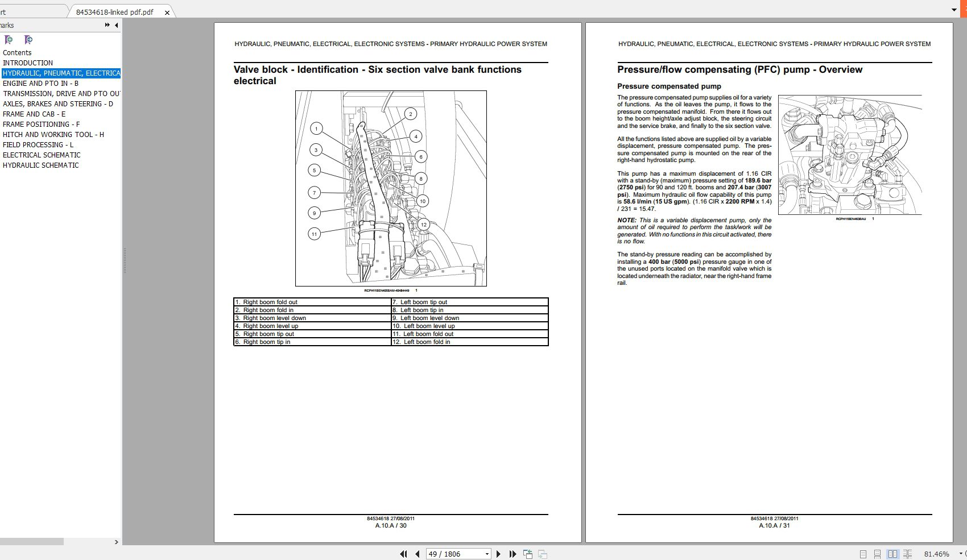967x560 pixels.
Task: Click the next page navigation button
Action: pyautogui.click(x=499, y=553)
